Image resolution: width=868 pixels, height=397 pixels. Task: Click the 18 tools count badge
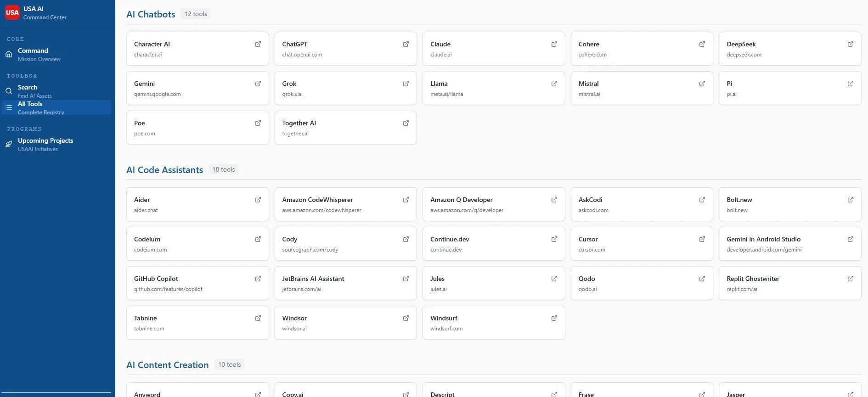[223, 170]
